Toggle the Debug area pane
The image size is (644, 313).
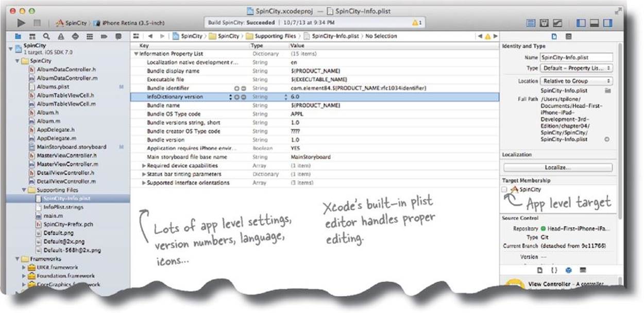pos(594,23)
